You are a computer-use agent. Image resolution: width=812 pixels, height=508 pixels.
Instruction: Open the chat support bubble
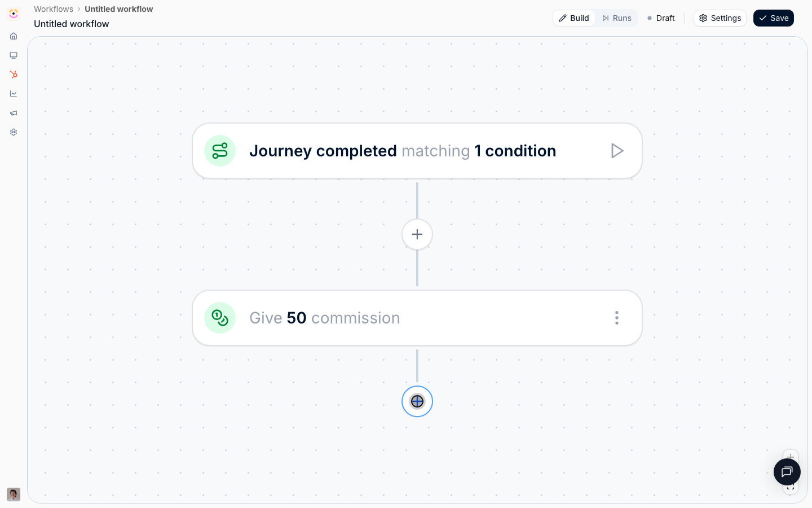787,472
